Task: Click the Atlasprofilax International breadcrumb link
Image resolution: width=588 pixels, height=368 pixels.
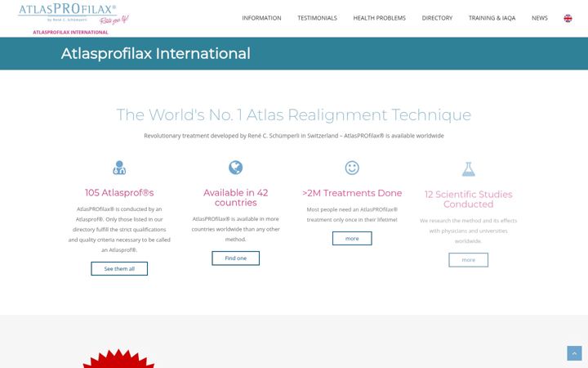Action: pos(70,32)
